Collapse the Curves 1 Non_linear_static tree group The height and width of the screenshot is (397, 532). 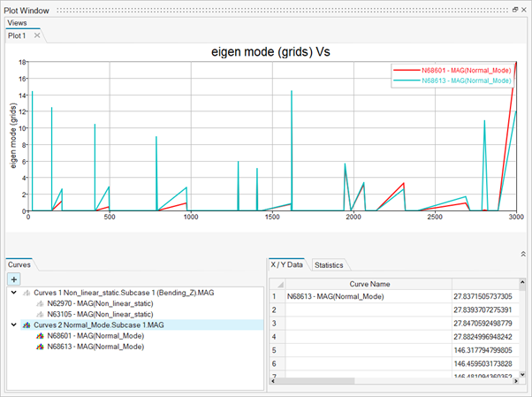(13, 292)
